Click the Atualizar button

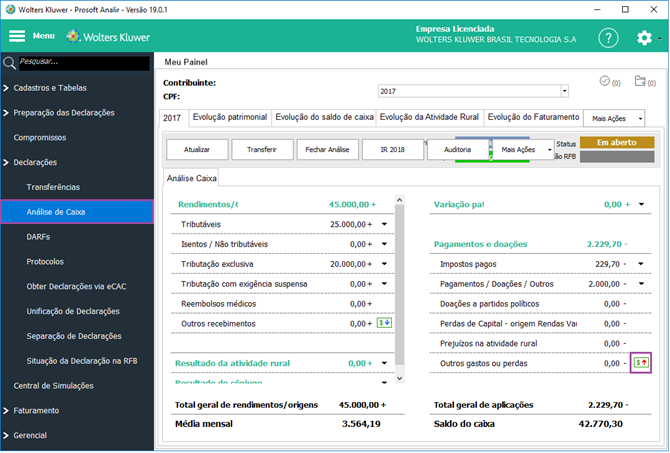point(197,150)
